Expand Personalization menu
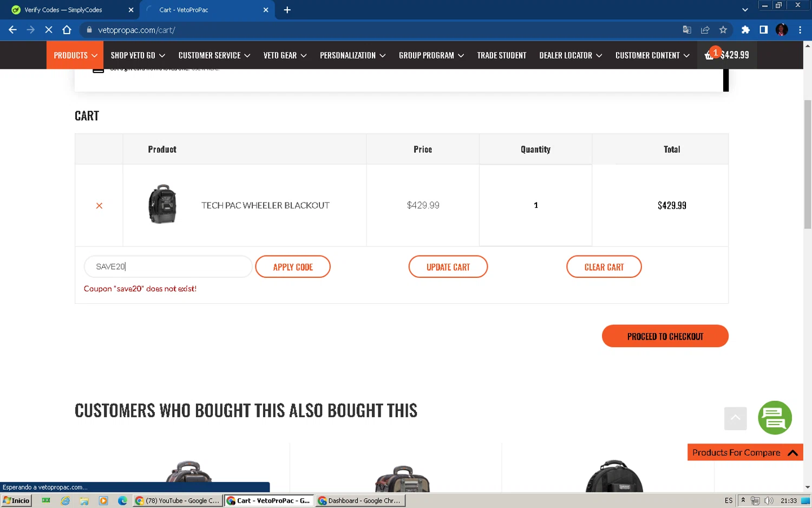This screenshot has height=508, width=812. 352,55
